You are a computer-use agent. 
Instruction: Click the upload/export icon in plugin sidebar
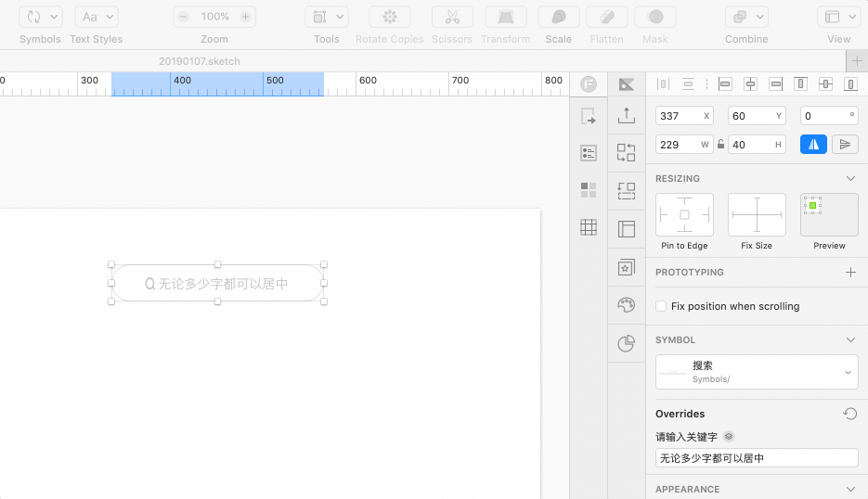627,115
